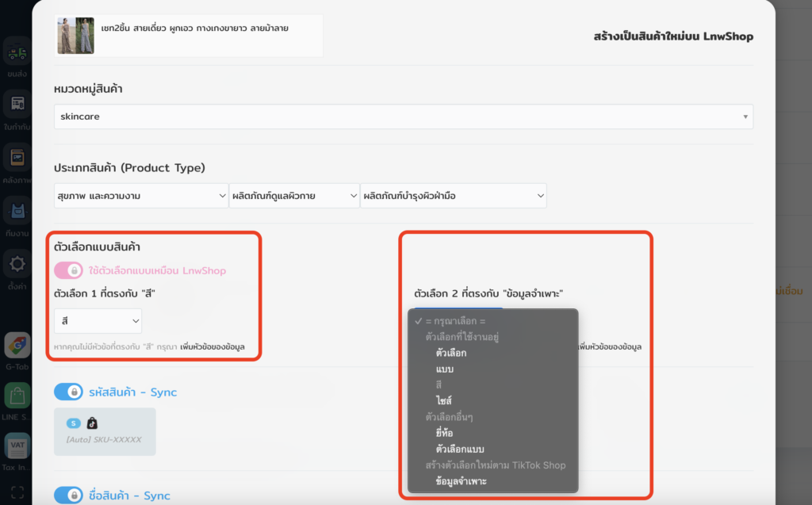The image size is (812, 505).
Task: Launch the G-Tab app icon
Action: (17, 345)
